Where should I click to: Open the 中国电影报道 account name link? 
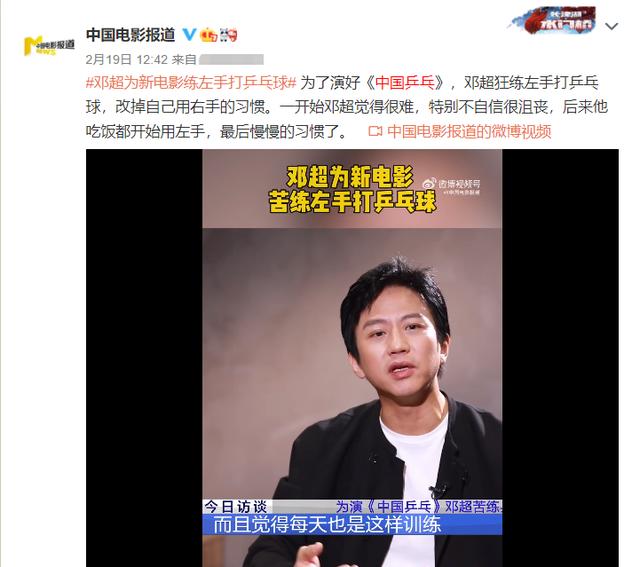click(x=131, y=35)
